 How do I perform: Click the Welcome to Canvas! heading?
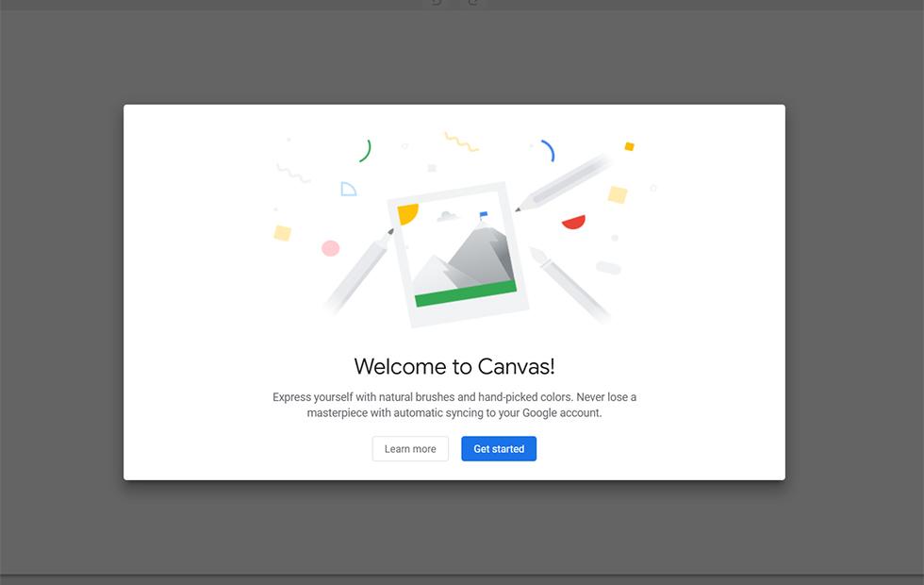pyautogui.click(x=454, y=366)
